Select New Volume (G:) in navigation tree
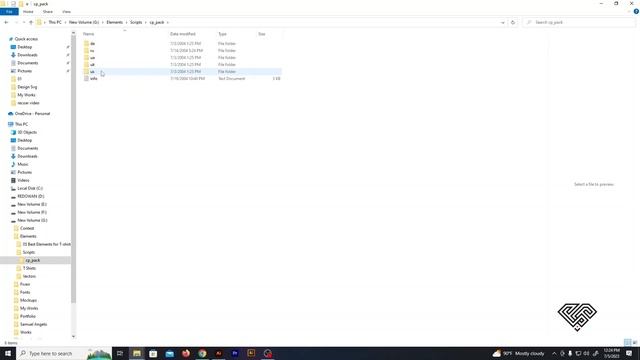The height and width of the screenshot is (360, 640). [x=32, y=220]
